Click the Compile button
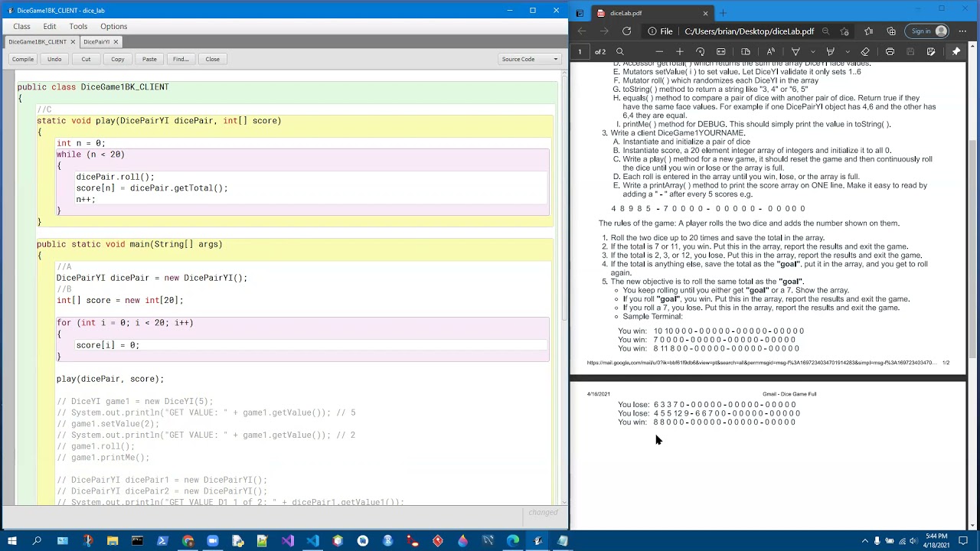This screenshot has height=551, width=980. click(x=23, y=59)
